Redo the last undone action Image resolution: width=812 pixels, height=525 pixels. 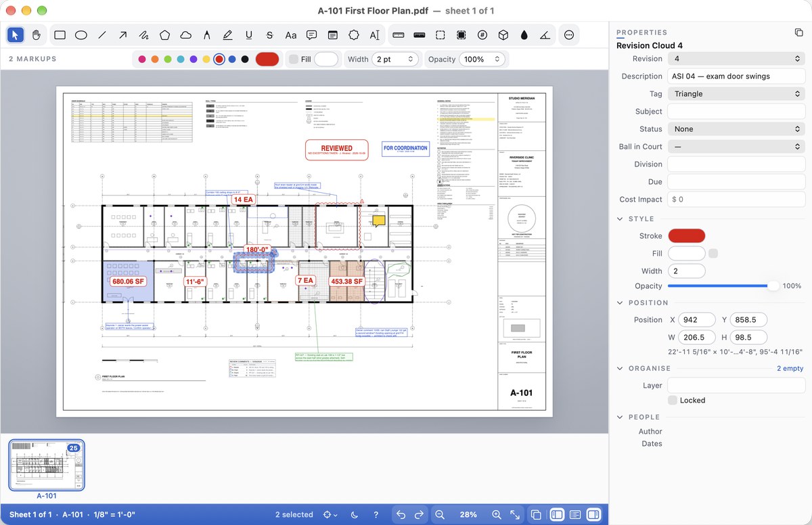coord(419,515)
